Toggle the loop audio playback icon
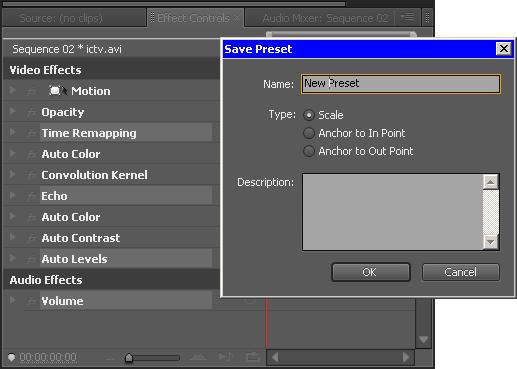This screenshot has height=369, width=517. [x=253, y=357]
